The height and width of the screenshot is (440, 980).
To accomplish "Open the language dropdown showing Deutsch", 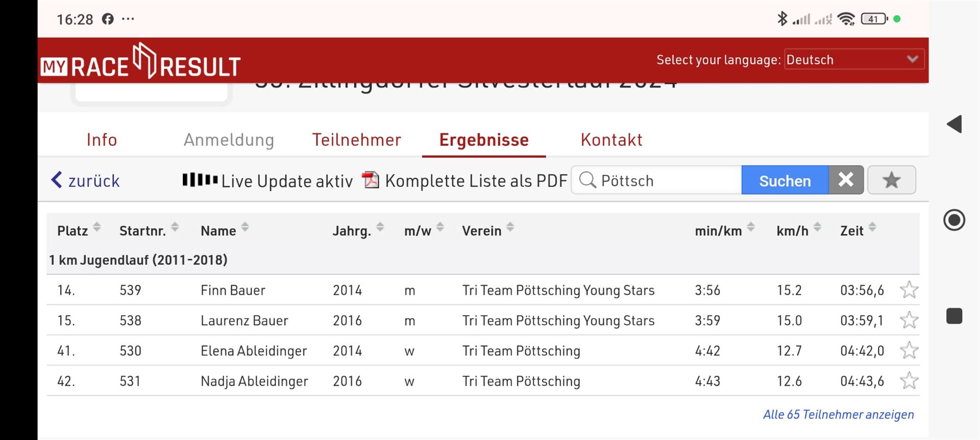I will pos(853,60).
